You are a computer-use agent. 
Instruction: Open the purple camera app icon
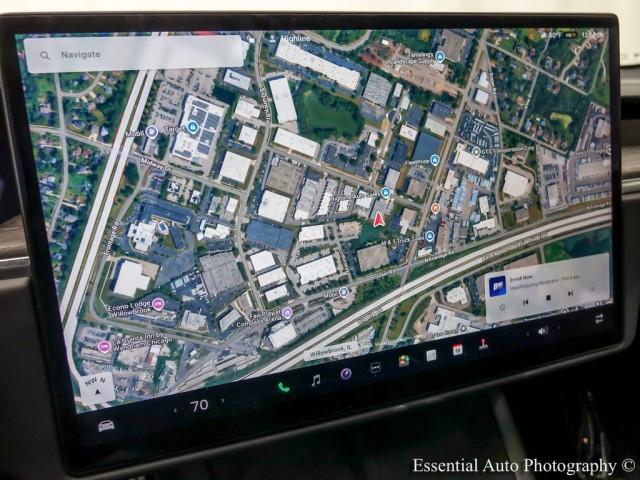[x=346, y=373]
